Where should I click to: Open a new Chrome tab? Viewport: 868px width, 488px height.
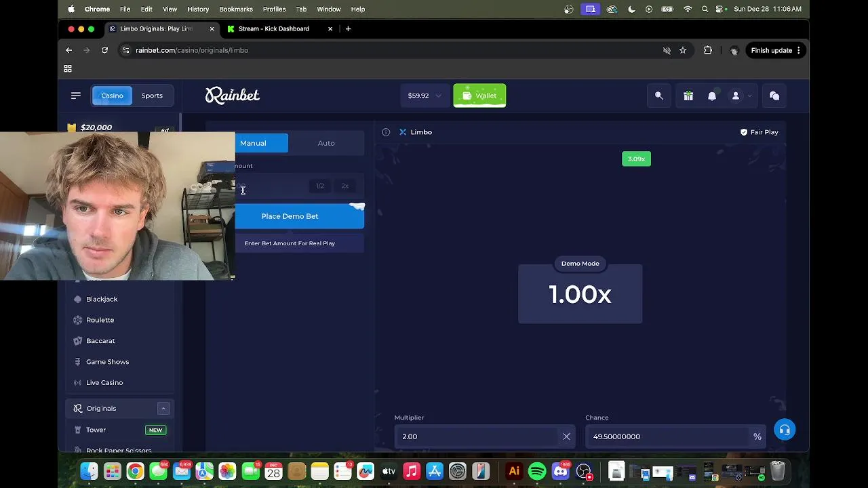click(x=348, y=28)
